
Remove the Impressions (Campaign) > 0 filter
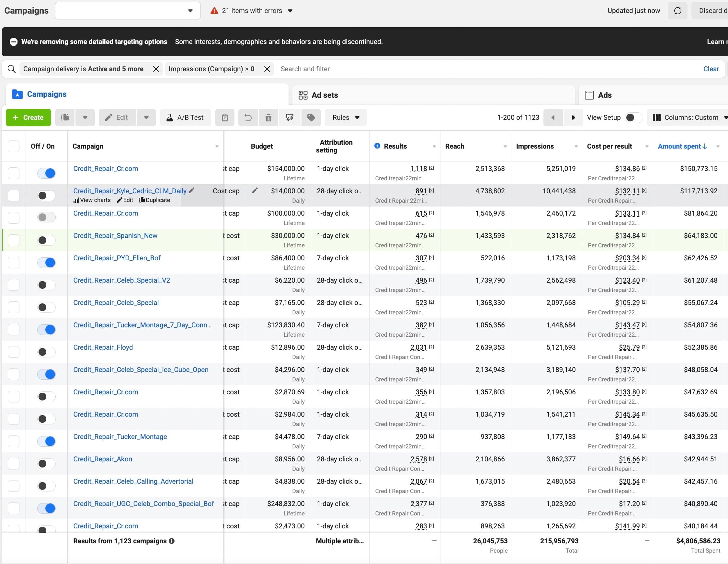tap(267, 69)
